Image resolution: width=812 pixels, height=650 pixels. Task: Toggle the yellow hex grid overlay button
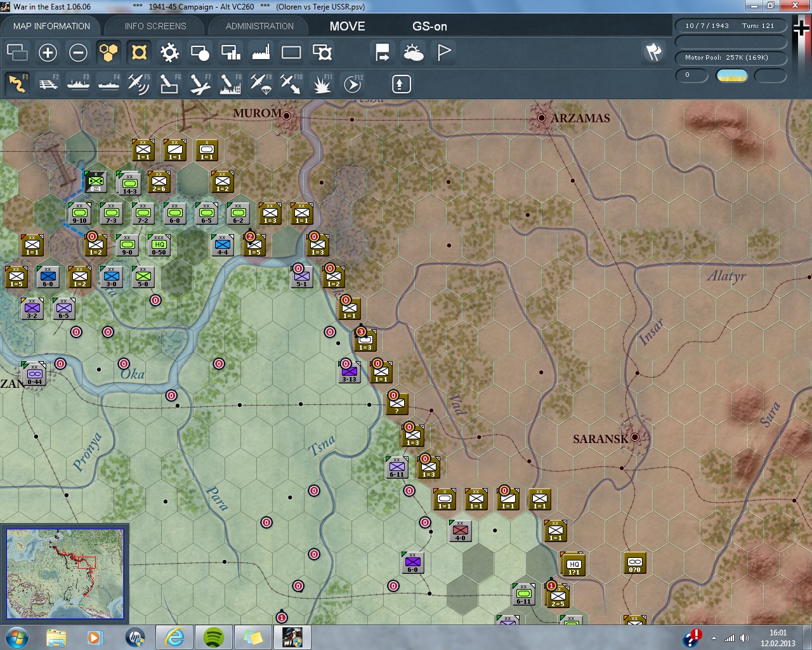pos(108,52)
